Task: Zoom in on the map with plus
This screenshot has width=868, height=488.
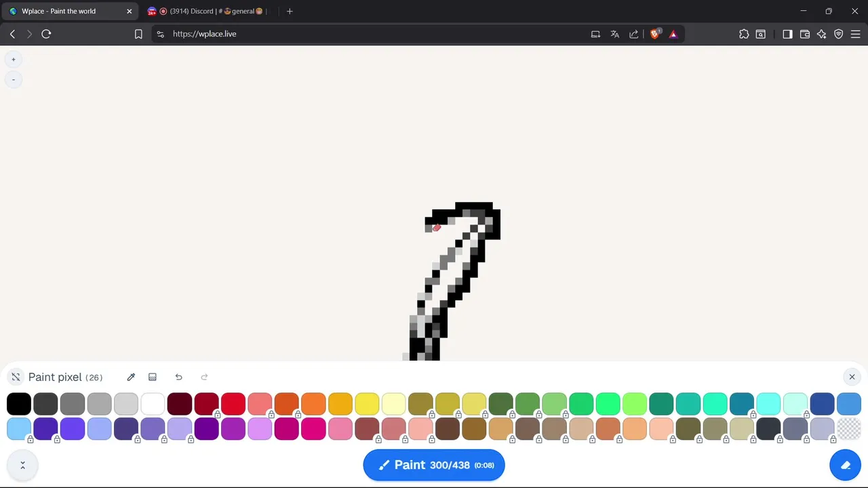Action: [14, 60]
